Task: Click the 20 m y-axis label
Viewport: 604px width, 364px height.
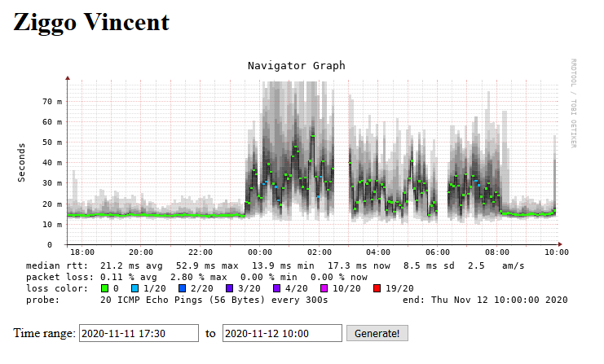Action: pyautogui.click(x=52, y=204)
